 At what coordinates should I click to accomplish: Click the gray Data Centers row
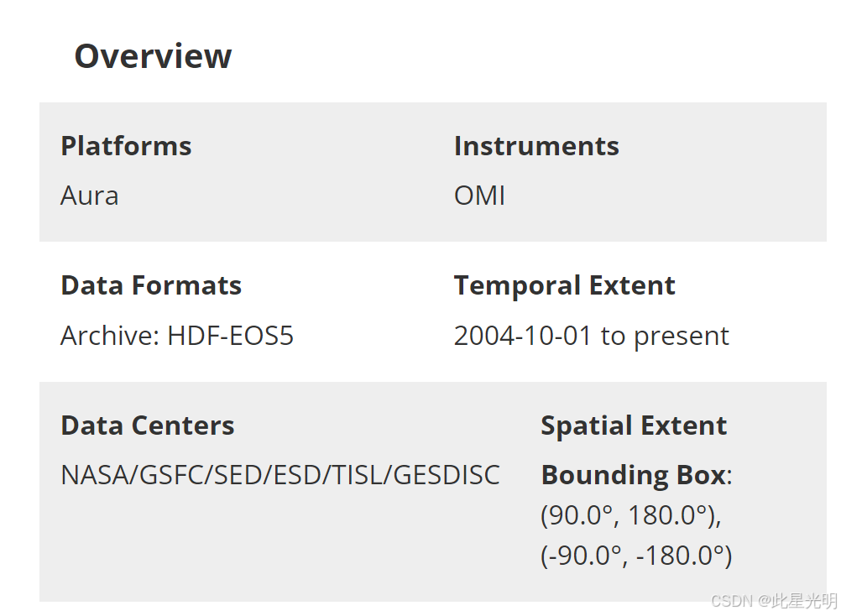(x=433, y=492)
